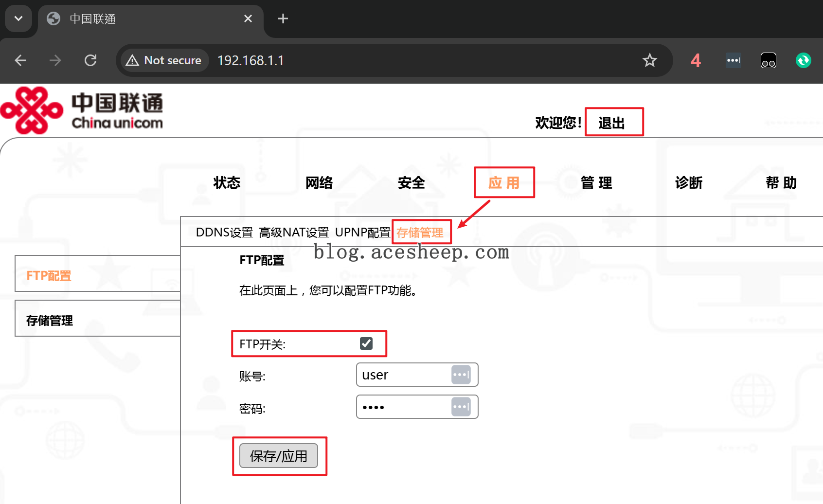
Task: Open the black glasses extension icon
Action: click(x=769, y=60)
